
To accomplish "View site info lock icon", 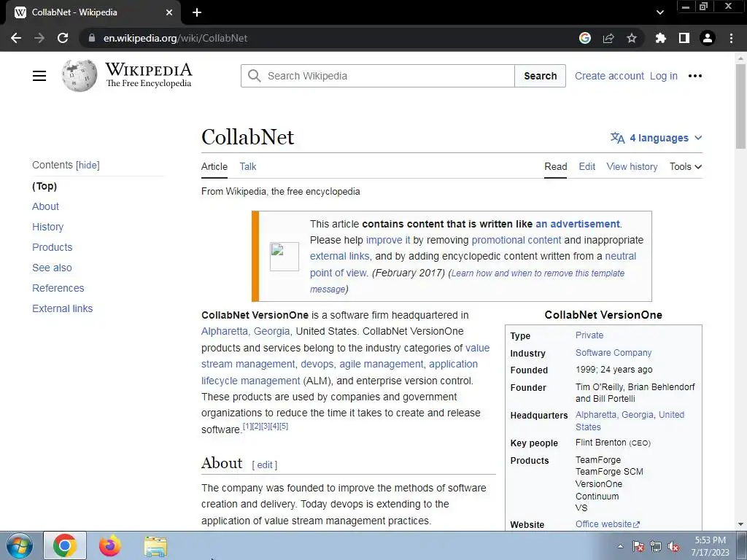I will click(91, 38).
